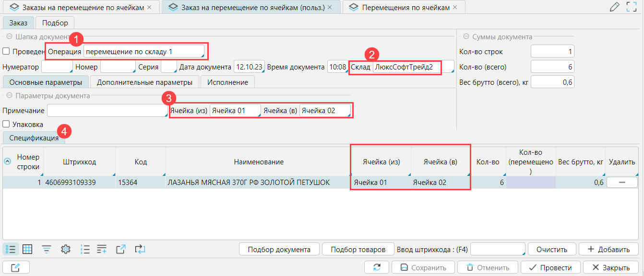
Task: Open table settings gear icon
Action: (66, 249)
